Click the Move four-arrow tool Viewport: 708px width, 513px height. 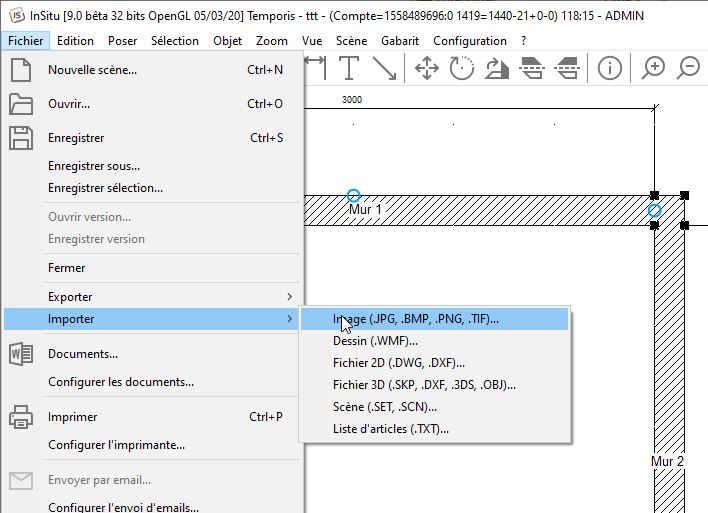[x=427, y=68]
